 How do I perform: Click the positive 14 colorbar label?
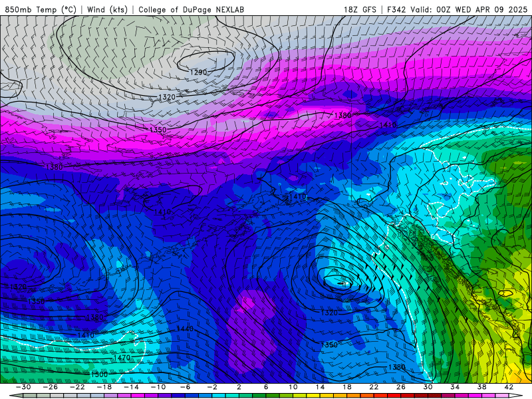pyautogui.click(x=320, y=387)
